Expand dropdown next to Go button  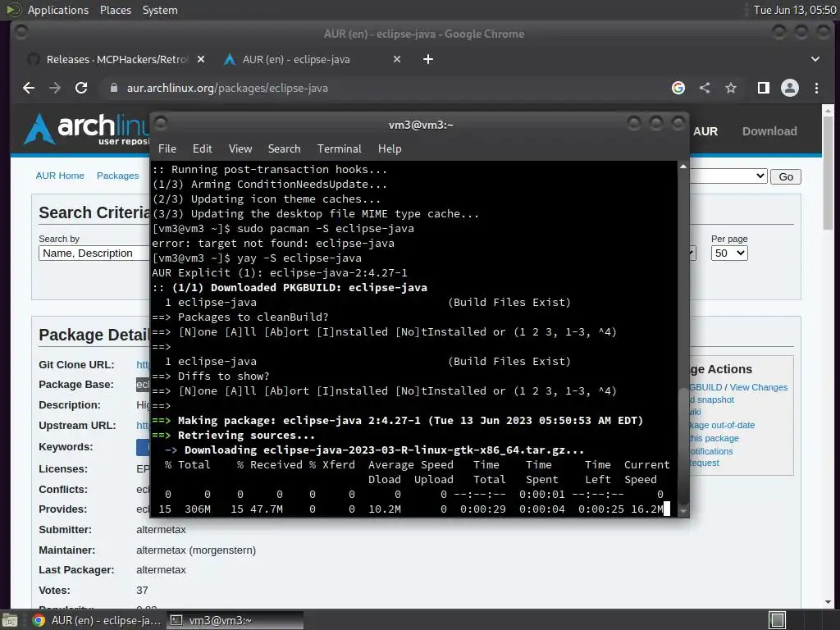(728, 176)
